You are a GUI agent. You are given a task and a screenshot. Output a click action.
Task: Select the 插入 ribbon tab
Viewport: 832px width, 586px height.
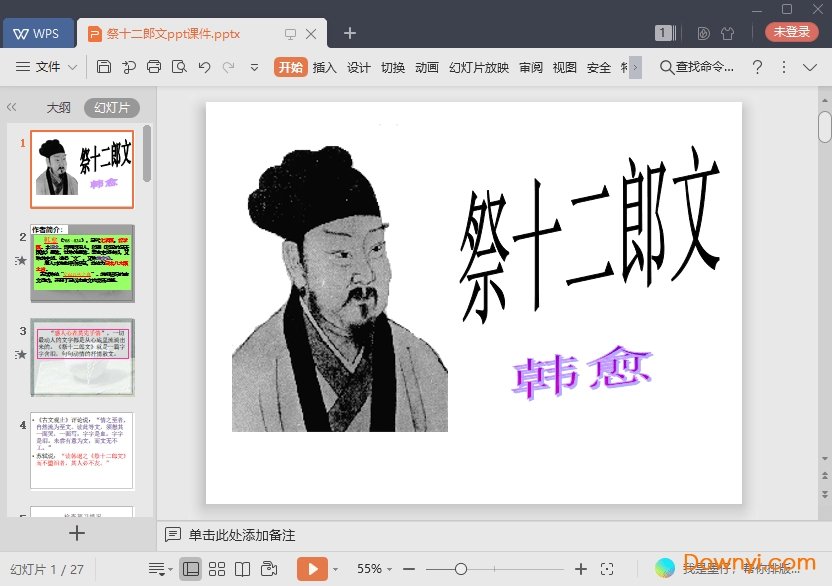pos(325,67)
